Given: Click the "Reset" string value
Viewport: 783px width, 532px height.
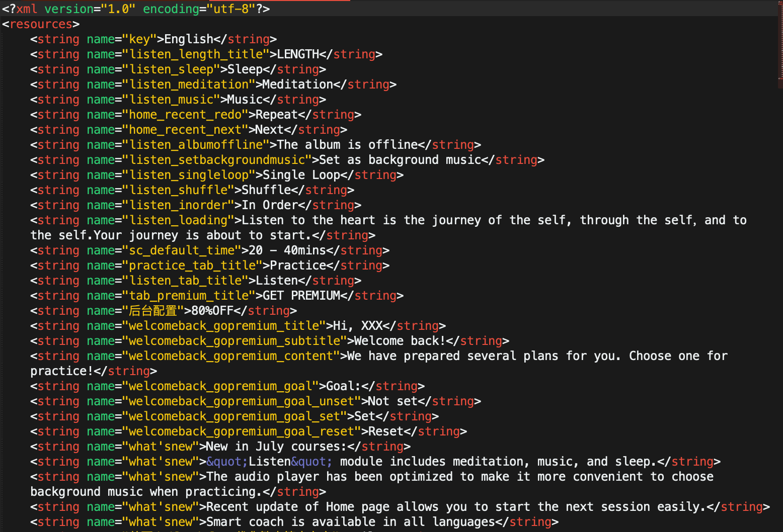Looking at the screenshot, I should tap(386, 431).
